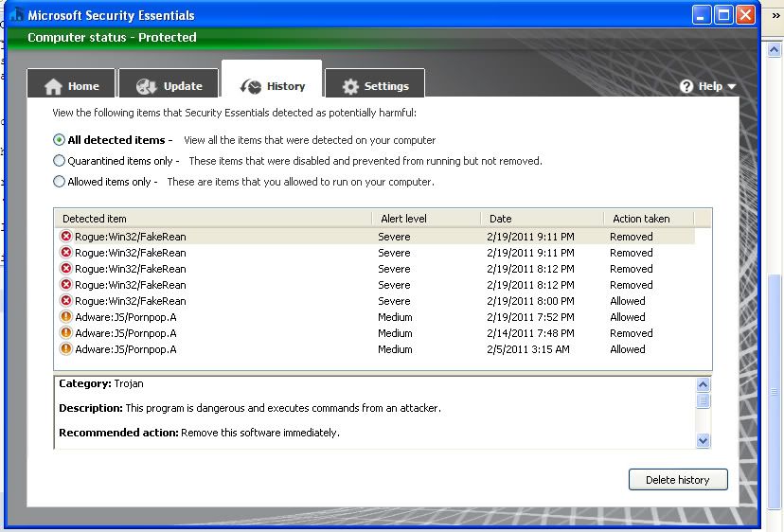Select Rogue:Win32/FakeRean row dated 8:00 PM

click(x=375, y=301)
